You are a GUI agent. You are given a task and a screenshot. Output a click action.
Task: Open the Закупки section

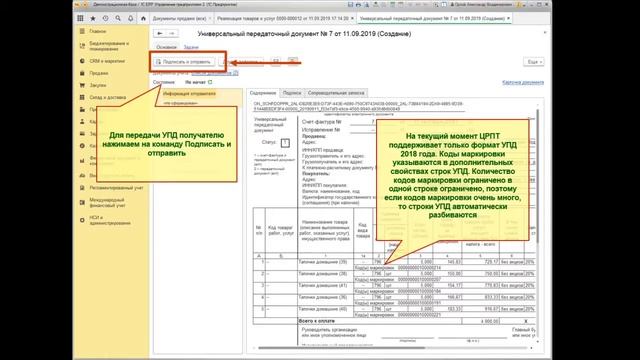[98, 85]
